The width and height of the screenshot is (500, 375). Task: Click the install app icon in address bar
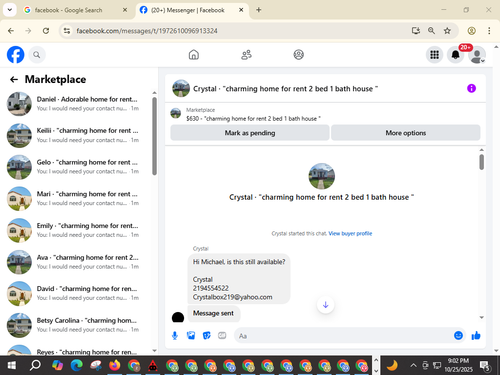(x=415, y=31)
